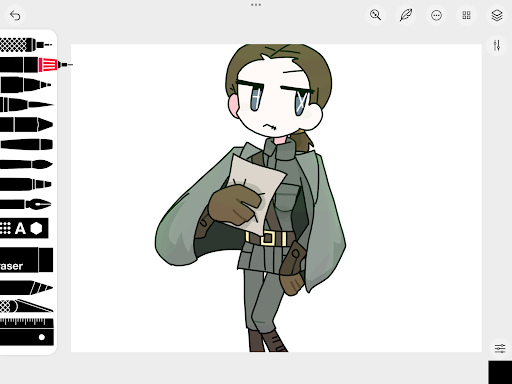
Task: Open the horizontal sliders settings icon
Action: point(500,348)
